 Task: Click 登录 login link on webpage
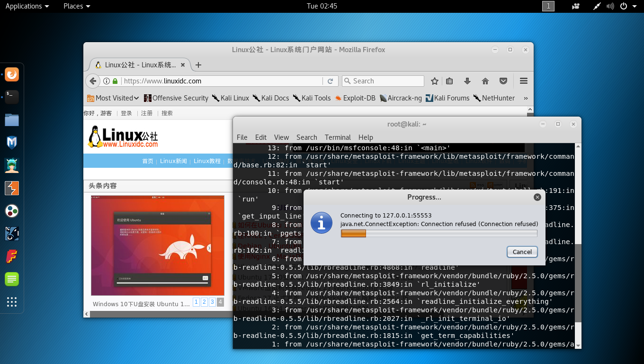coord(126,113)
